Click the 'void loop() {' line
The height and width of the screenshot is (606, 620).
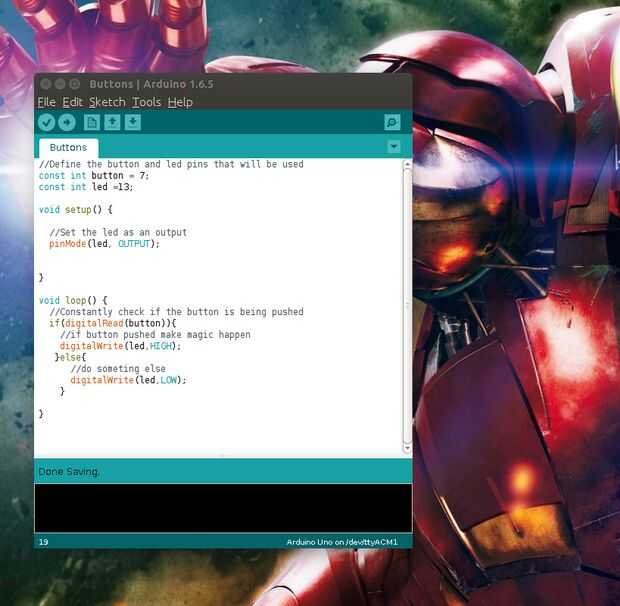point(73,300)
